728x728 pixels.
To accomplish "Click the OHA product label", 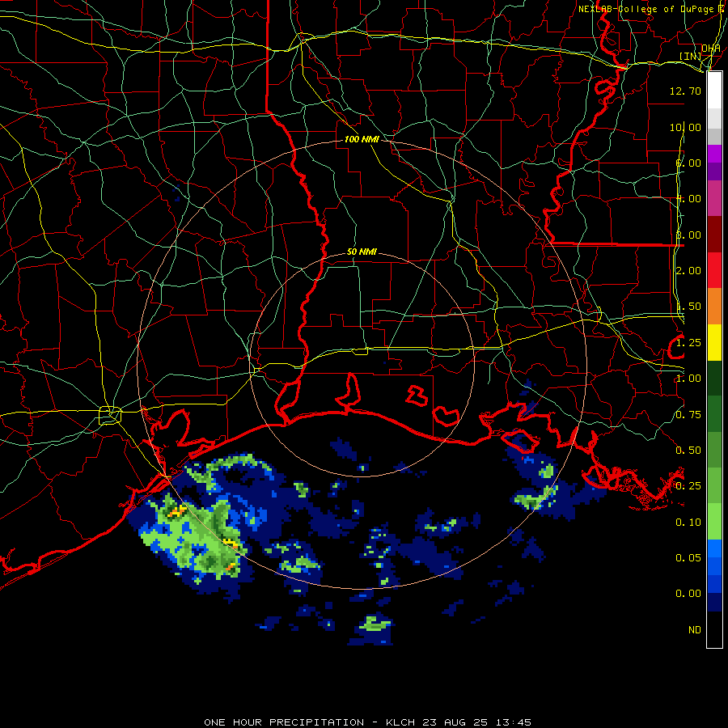I will [711, 48].
